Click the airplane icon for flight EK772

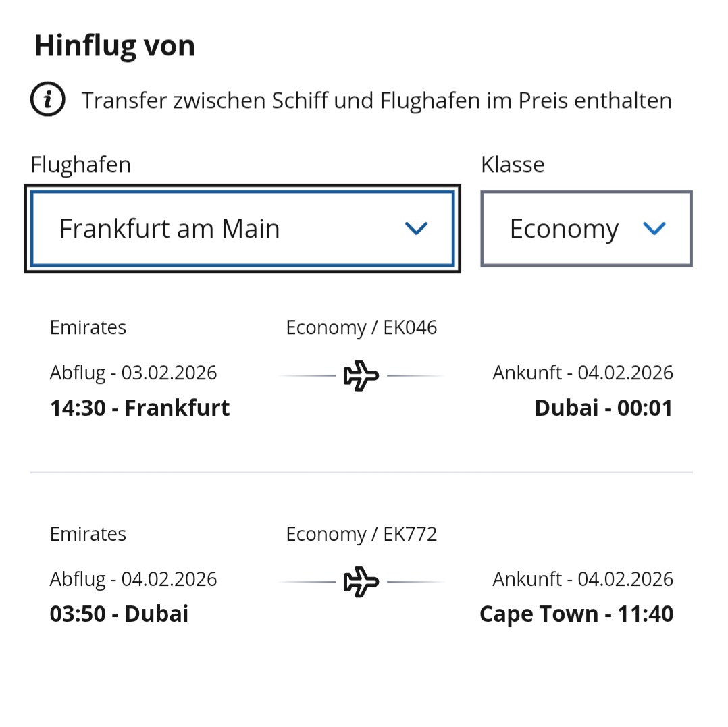click(x=361, y=582)
